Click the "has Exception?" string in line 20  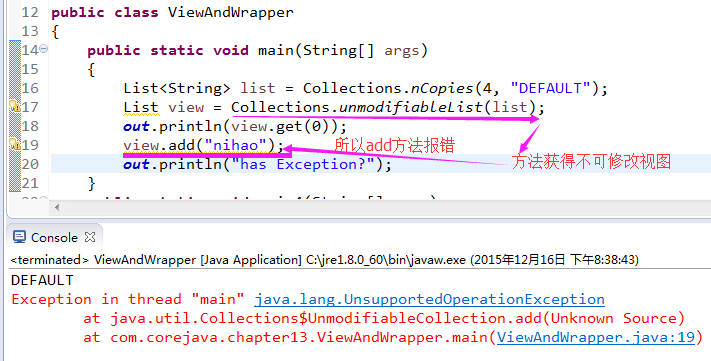(304, 164)
